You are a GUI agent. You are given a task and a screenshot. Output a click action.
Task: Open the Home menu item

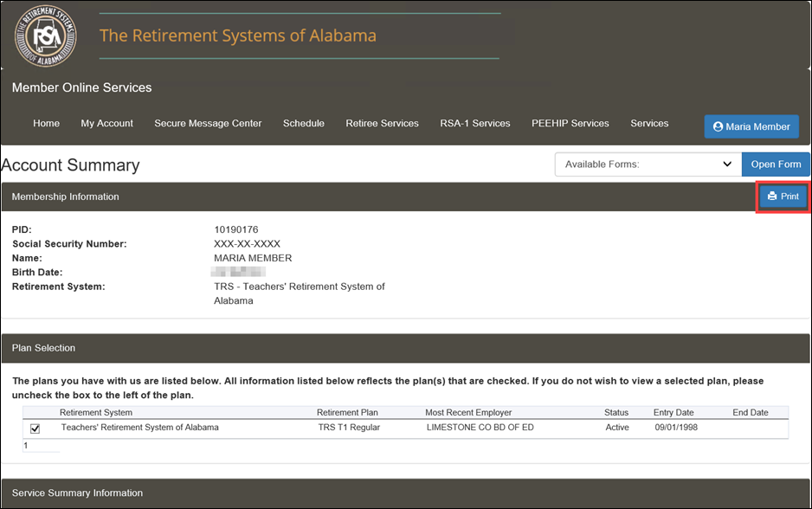pos(47,124)
